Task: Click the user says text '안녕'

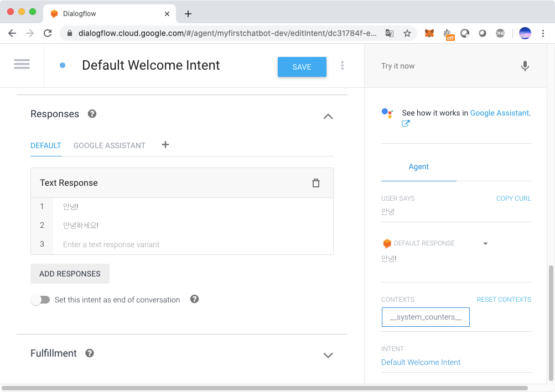Action: pyautogui.click(x=387, y=212)
